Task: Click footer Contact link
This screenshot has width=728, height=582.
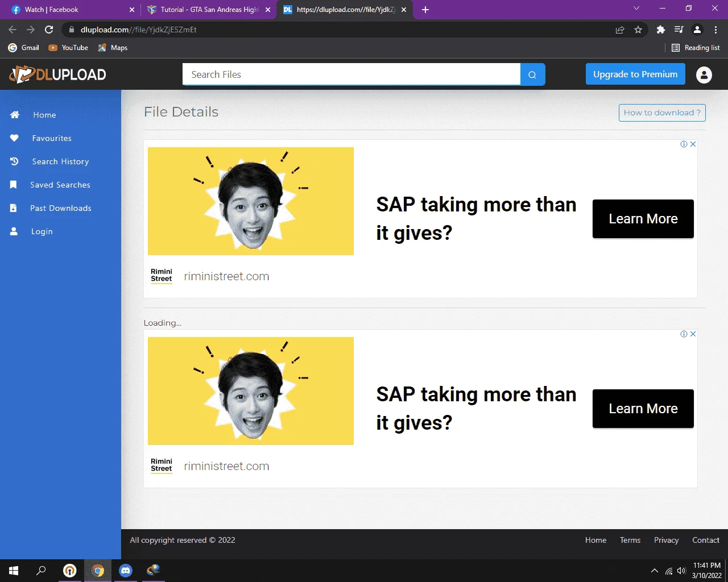Action: (x=706, y=540)
